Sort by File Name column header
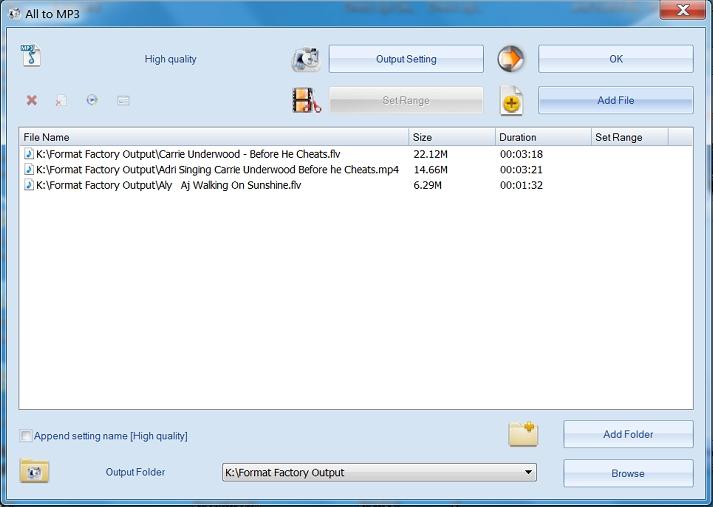713x507 pixels. click(214, 137)
